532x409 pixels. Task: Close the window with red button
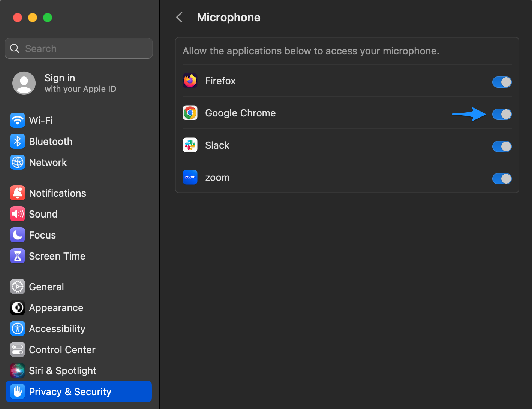(x=18, y=18)
